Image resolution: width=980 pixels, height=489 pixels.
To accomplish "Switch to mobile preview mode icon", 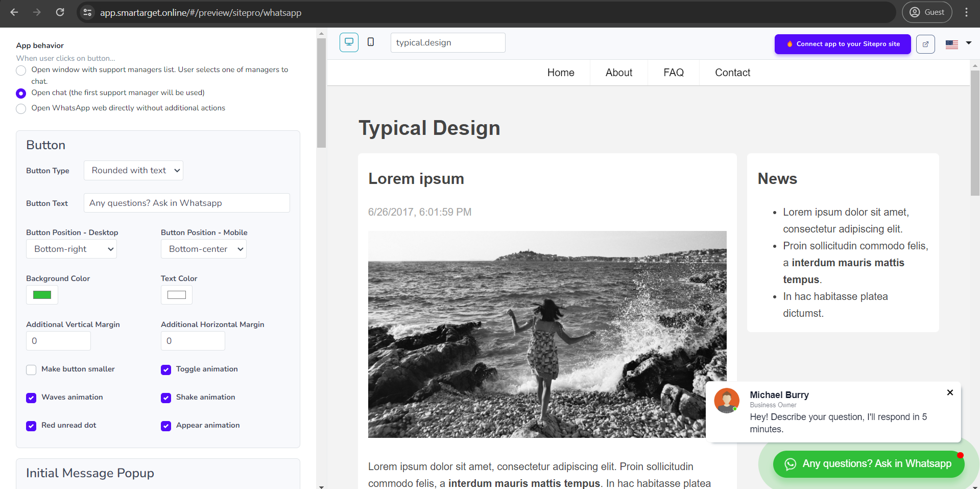I will tap(371, 42).
